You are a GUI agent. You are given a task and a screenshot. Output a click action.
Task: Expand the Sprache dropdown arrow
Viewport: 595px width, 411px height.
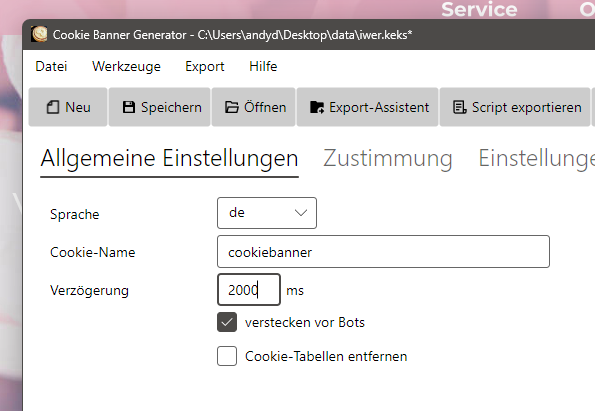click(x=301, y=213)
